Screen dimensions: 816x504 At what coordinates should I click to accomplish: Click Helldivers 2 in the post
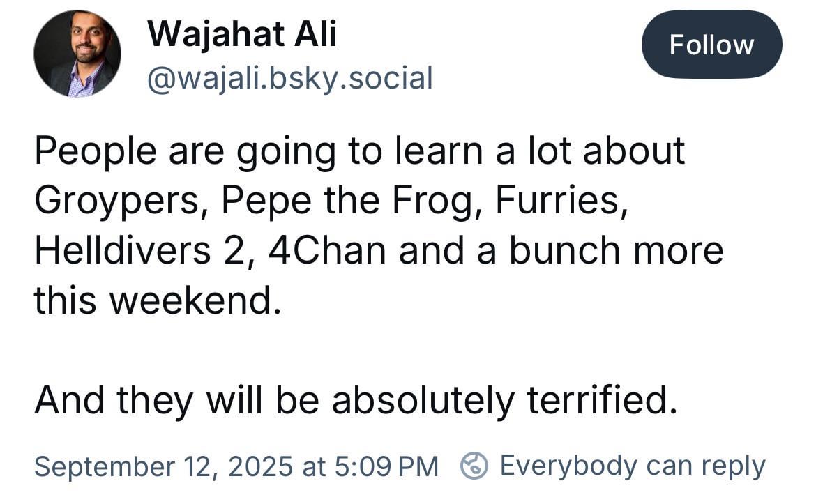(139, 251)
